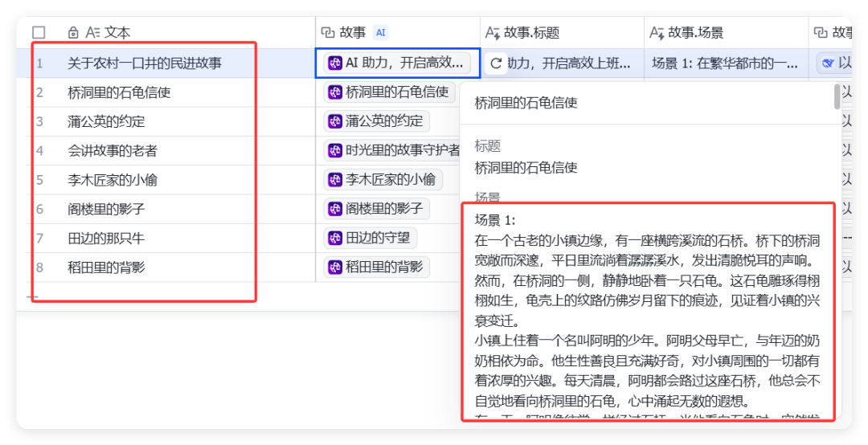Open the 'AI 助力，开启高效...' story chip
The image size is (868, 445).
coord(398,63)
